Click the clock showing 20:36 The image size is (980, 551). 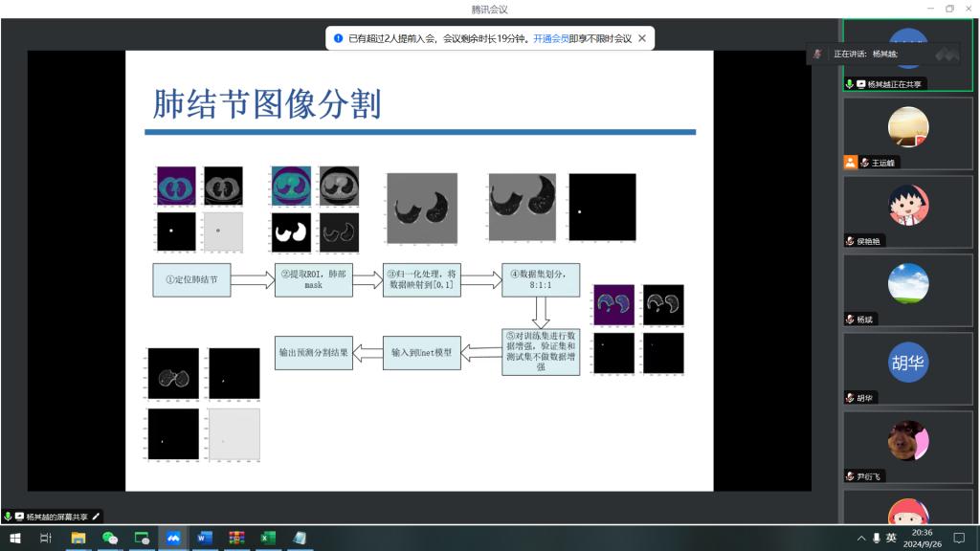click(922, 539)
